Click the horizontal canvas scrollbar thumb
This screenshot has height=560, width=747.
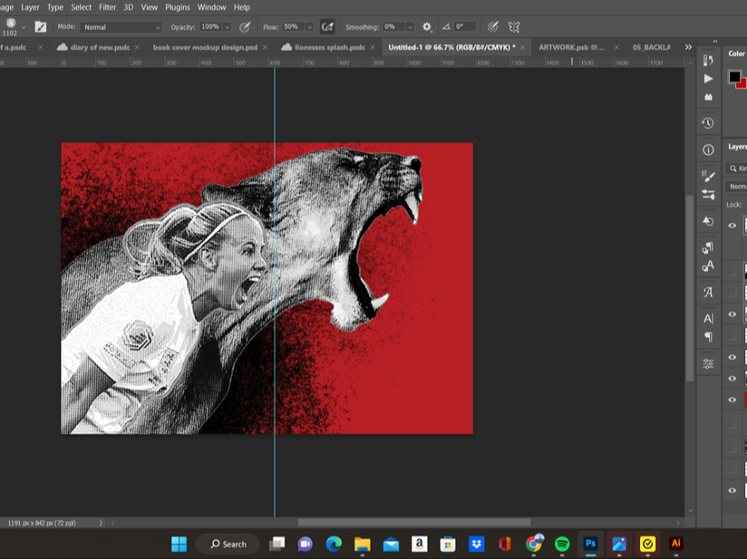coord(414,522)
